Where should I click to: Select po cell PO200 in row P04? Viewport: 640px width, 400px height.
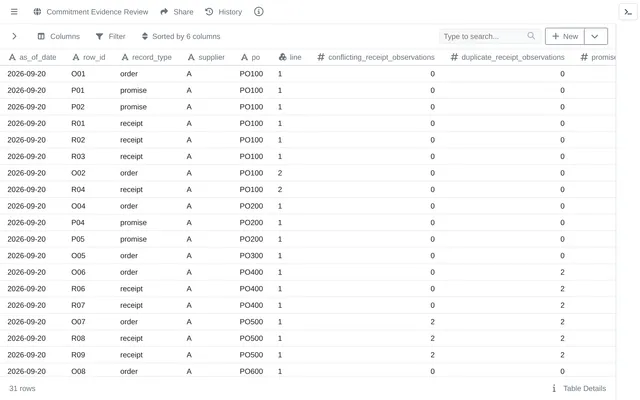(x=251, y=222)
